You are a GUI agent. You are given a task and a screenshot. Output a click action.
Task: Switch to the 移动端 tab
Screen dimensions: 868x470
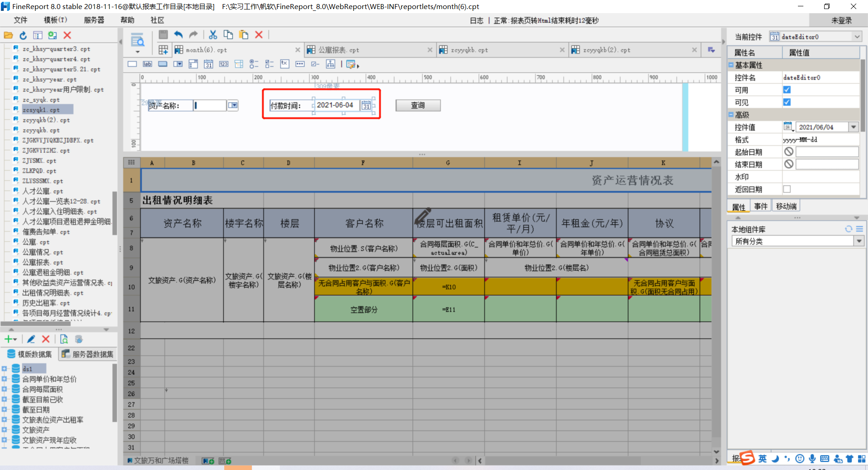(x=786, y=207)
